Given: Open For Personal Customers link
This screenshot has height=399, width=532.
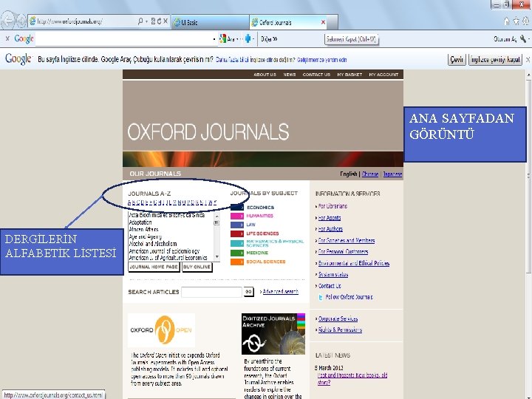Looking at the screenshot, I should 343,252.
